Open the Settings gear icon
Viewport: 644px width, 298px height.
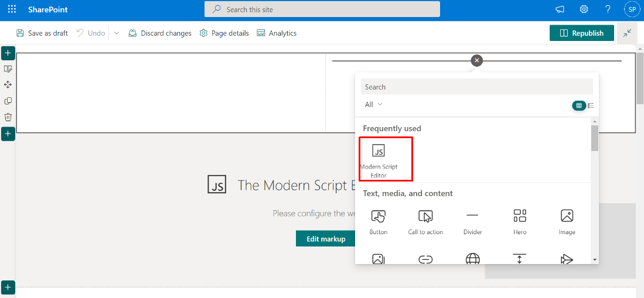[584, 9]
